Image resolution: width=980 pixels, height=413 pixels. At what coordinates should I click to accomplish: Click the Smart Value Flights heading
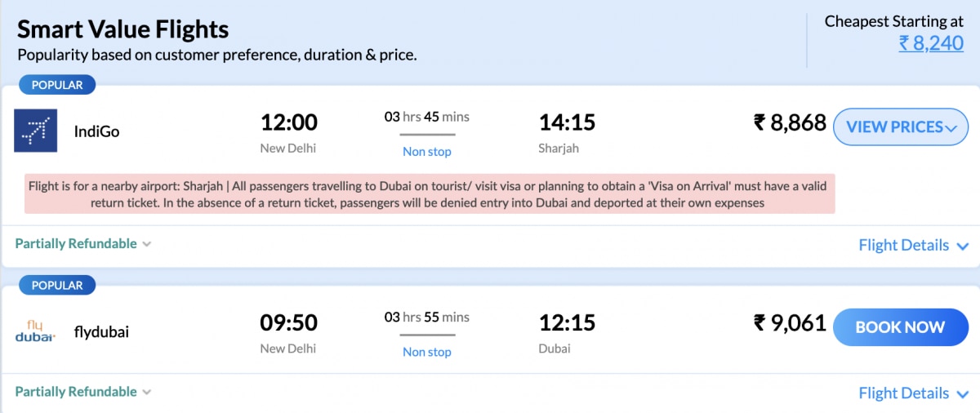coord(123,30)
